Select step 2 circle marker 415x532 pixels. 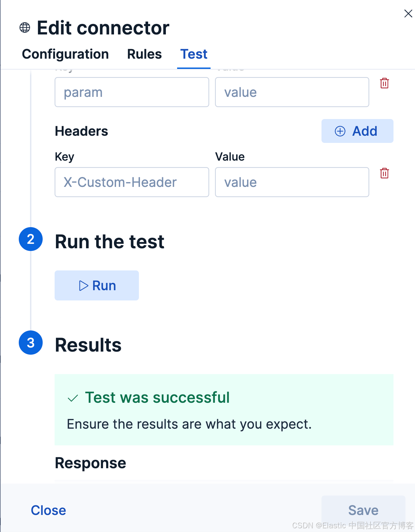(x=31, y=239)
